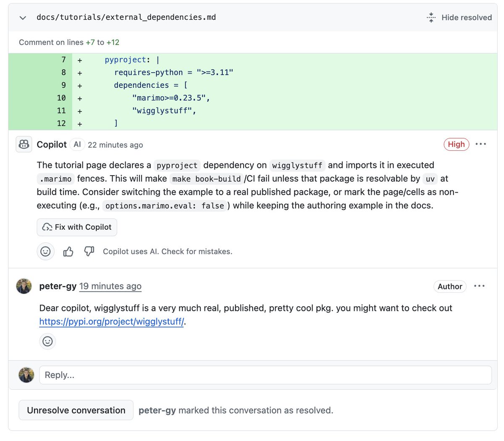The width and height of the screenshot is (504, 441).
Task: Open the Copilot comment options menu
Action: point(480,144)
